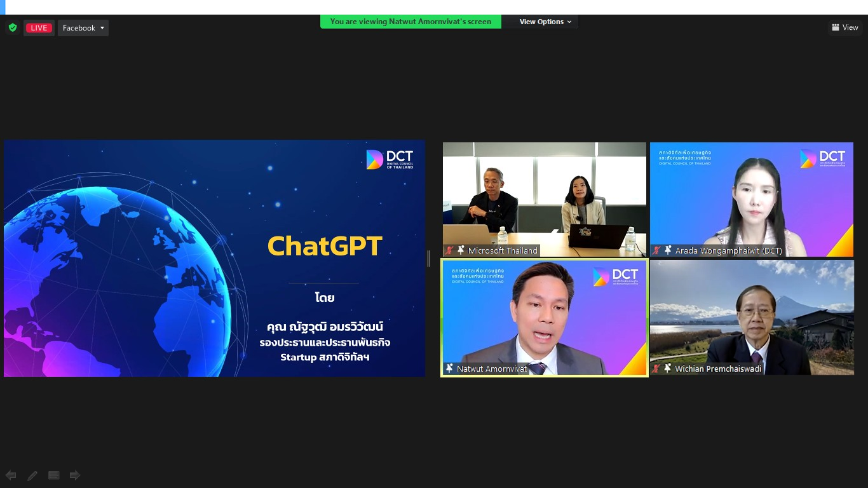Click muted microphone icon on Arada's tile
The width and height of the screenshot is (868, 488).
click(656, 250)
